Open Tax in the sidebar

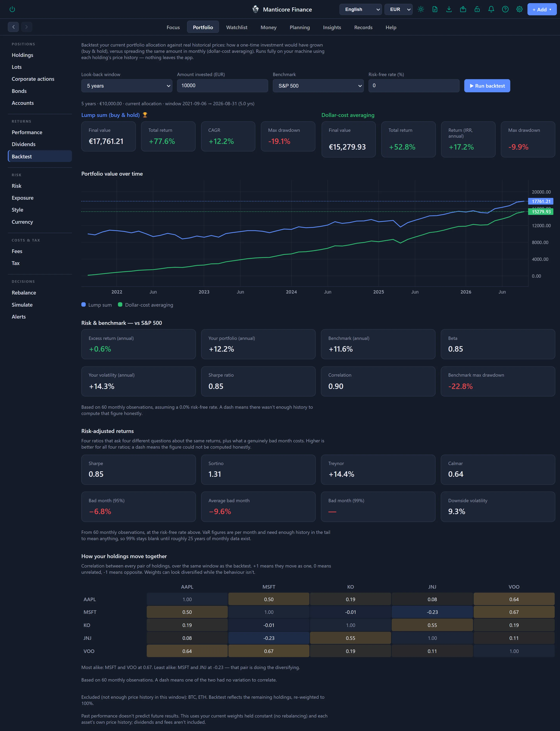click(40, 263)
